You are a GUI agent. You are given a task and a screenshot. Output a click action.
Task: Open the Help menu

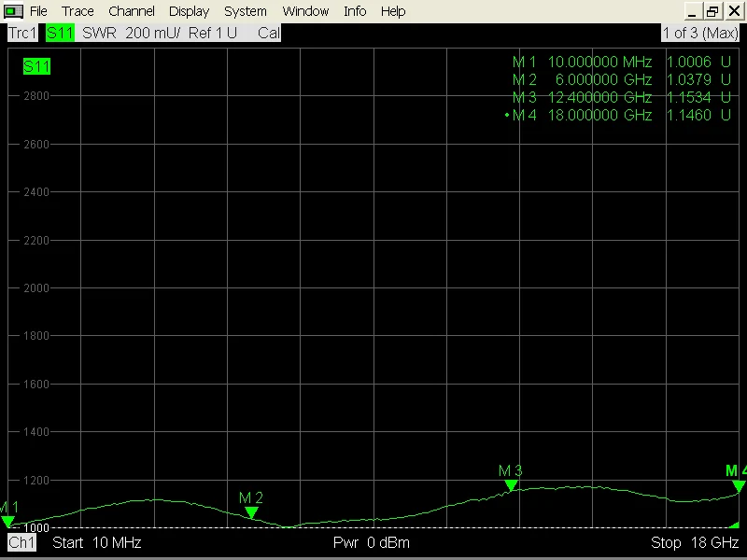(x=393, y=11)
